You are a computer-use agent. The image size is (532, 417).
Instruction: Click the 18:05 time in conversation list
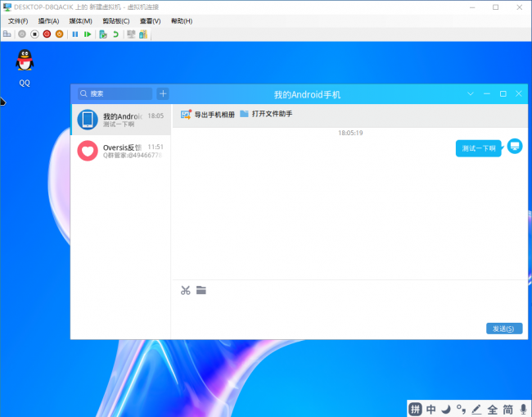tap(156, 116)
